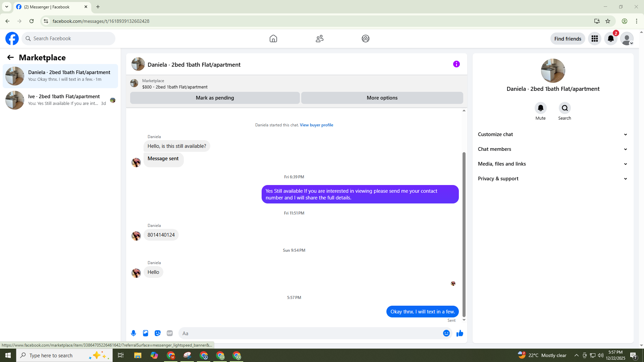Mute the Daniela conversation
Viewport: 644px width, 362px height.
pyautogui.click(x=540, y=108)
